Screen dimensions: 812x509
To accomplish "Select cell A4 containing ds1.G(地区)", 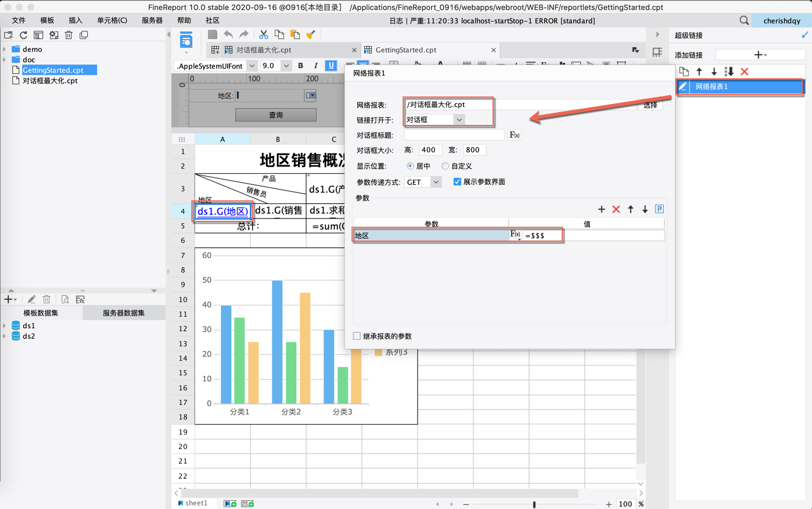I will pos(222,211).
